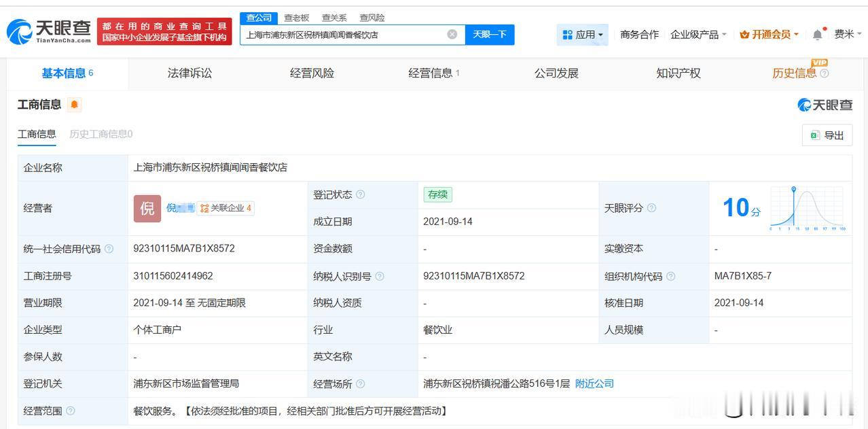Select the 查老板 search tab

pyautogui.click(x=297, y=18)
